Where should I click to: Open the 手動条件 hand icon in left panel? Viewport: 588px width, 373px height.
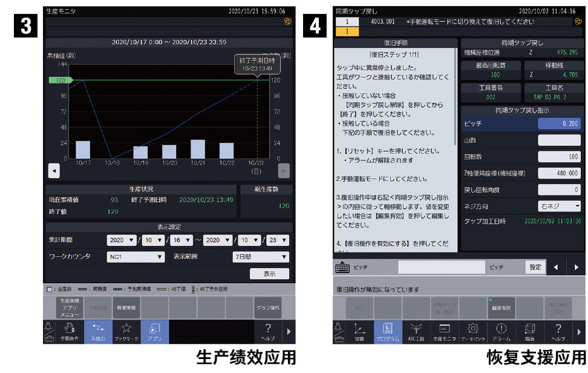[70, 332]
